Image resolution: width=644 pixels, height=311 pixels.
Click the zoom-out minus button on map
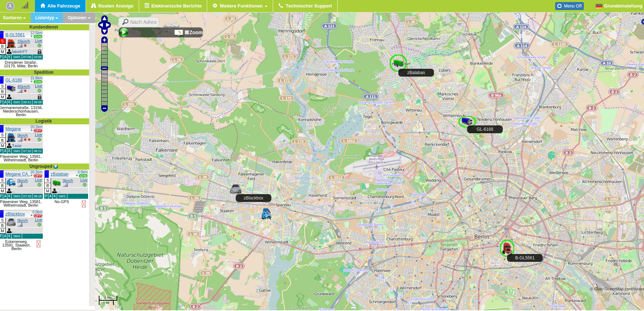click(x=104, y=108)
